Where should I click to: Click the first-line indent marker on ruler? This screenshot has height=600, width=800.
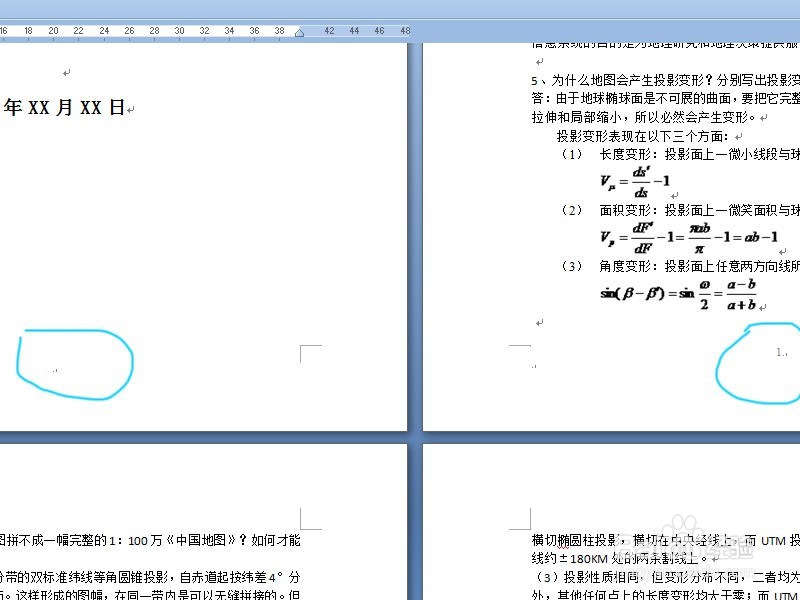pyautogui.click(x=300, y=31)
